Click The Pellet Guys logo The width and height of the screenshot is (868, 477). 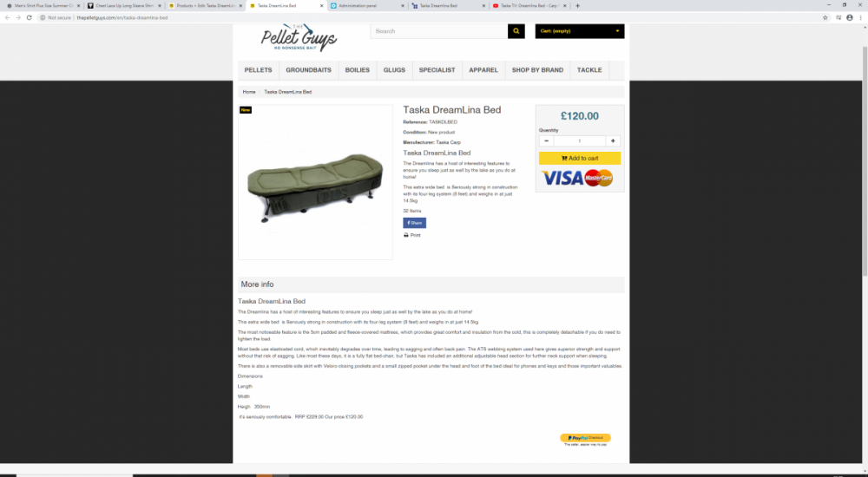tap(299, 37)
